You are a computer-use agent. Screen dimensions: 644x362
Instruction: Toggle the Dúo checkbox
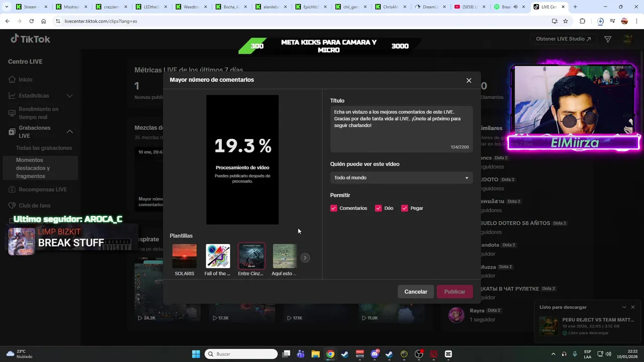pyautogui.click(x=378, y=208)
